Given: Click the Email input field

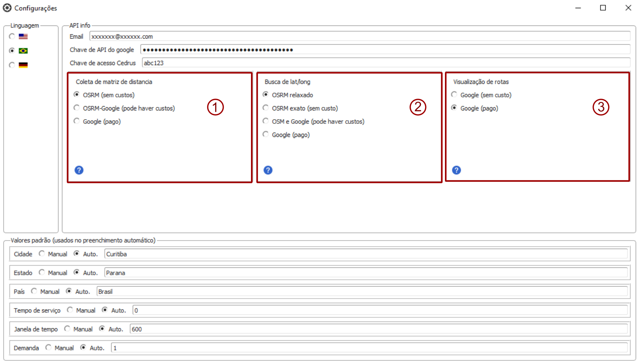Looking at the screenshot, I should [360, 36].
